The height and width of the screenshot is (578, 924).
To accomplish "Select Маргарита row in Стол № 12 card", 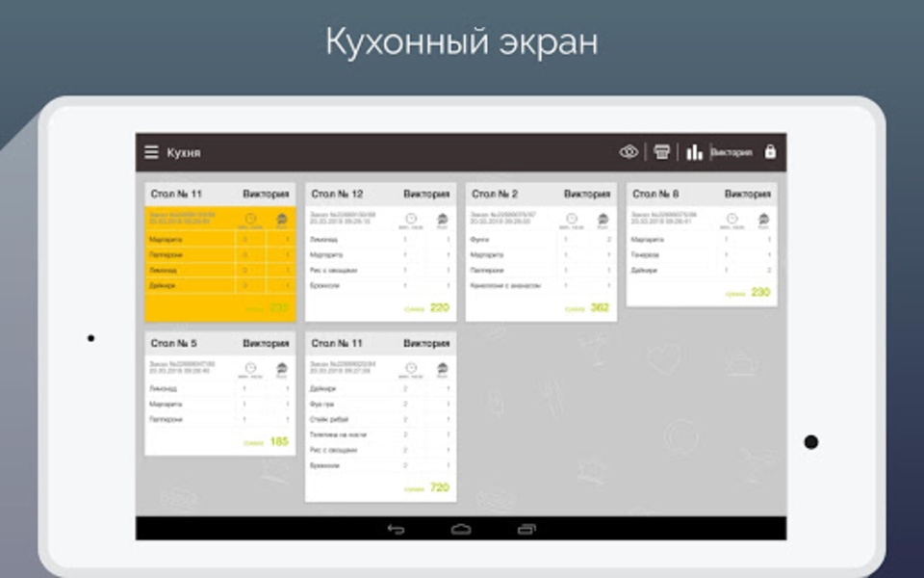I will (380, 254).
